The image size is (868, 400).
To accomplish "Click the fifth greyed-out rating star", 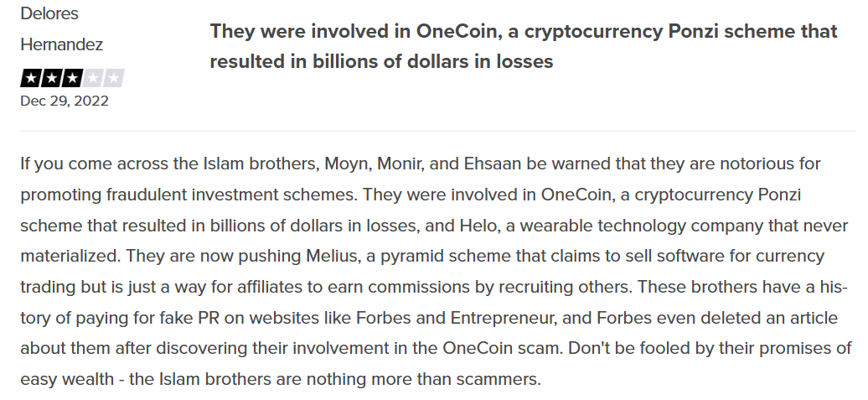I will coord(114,79).
